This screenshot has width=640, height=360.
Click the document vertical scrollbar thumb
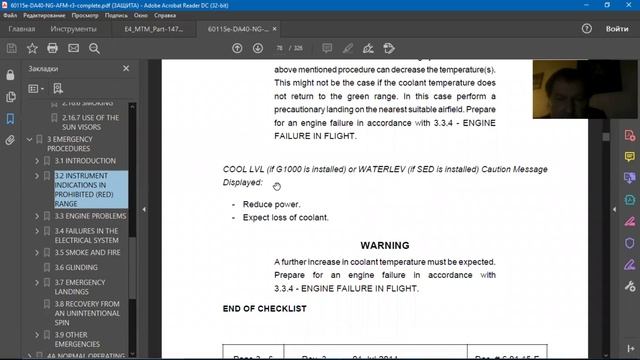[606, 137]
